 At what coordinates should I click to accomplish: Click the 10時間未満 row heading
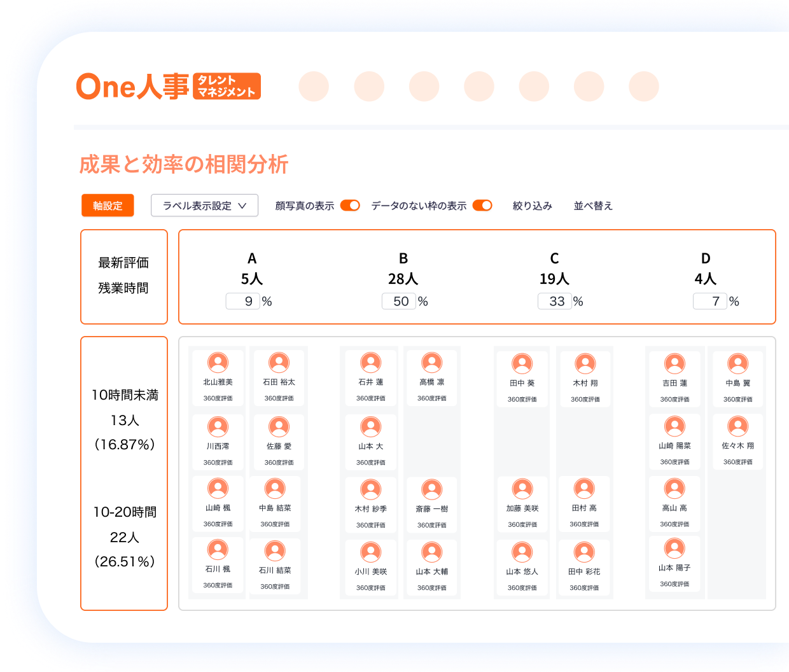pos(125,395)
